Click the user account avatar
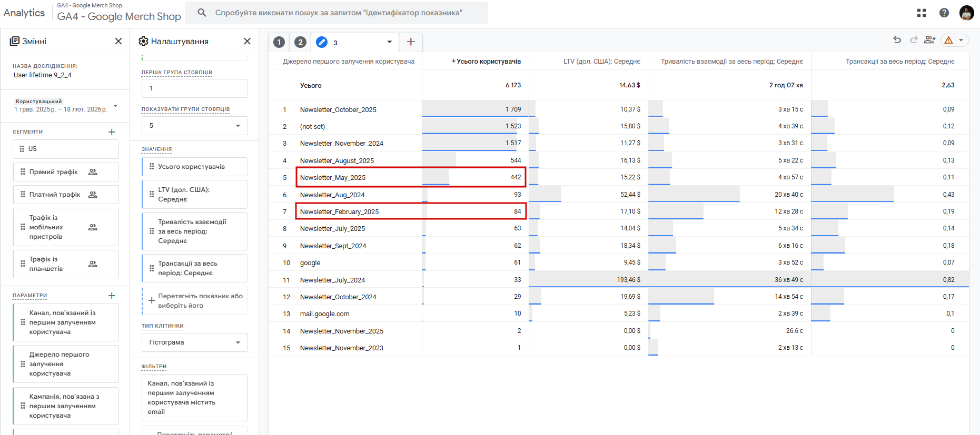Image resolution: width=980 pixels, height=435 pixels. 966,13
